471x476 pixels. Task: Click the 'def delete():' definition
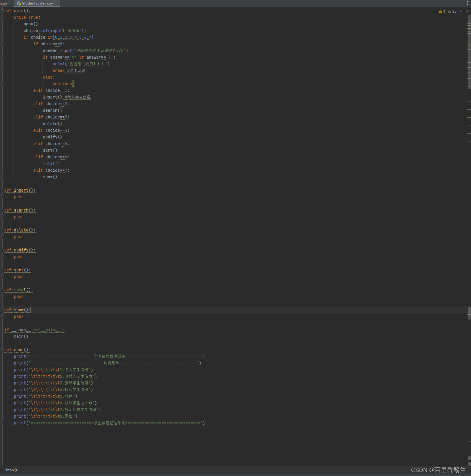[x=20, y=230]
